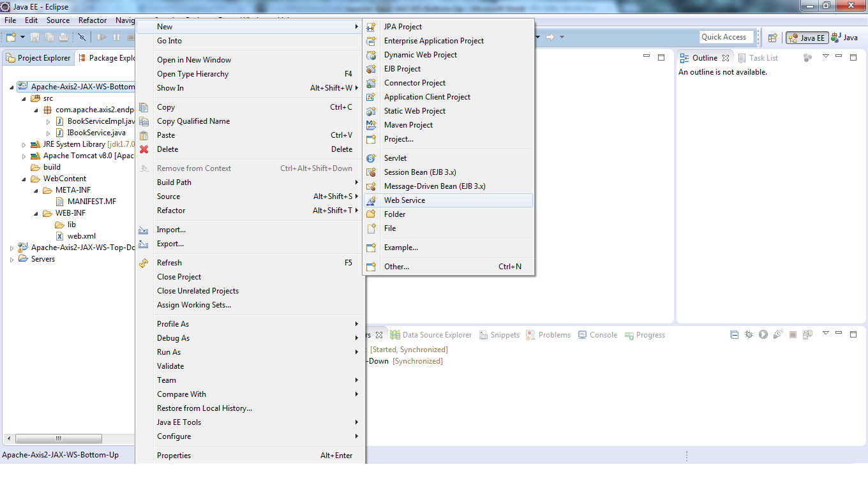Click the Save icon in the toolbar

[34, 37]
